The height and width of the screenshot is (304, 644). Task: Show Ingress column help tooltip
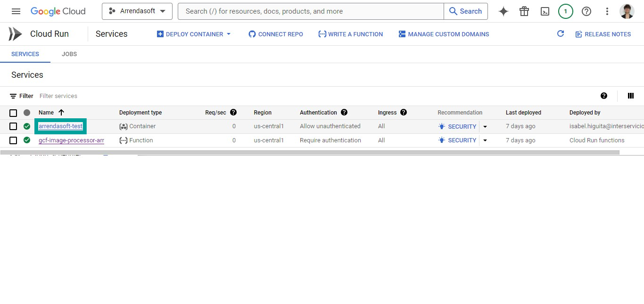pyautogui.click(x=404, y=113)
